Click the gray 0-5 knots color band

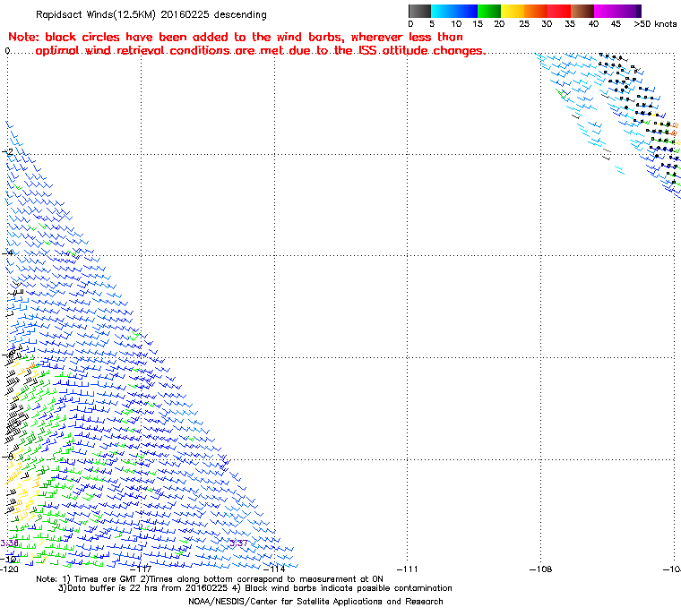coord(420,11)
